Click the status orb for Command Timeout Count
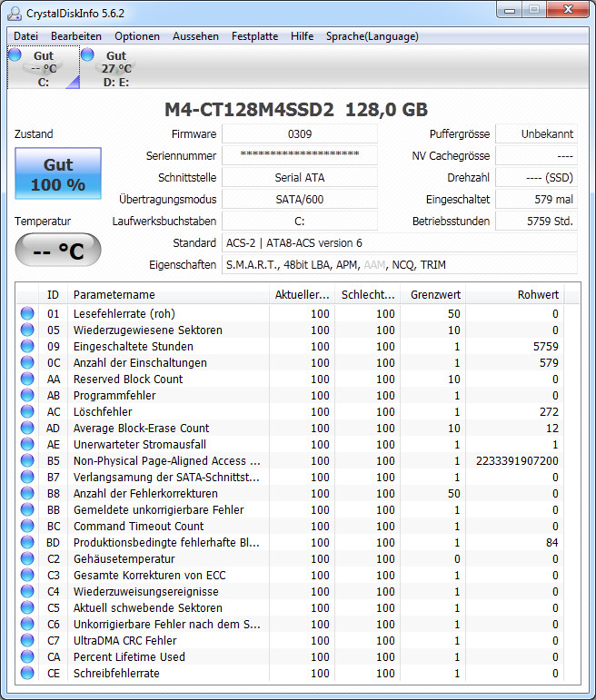 coord(27,526)
